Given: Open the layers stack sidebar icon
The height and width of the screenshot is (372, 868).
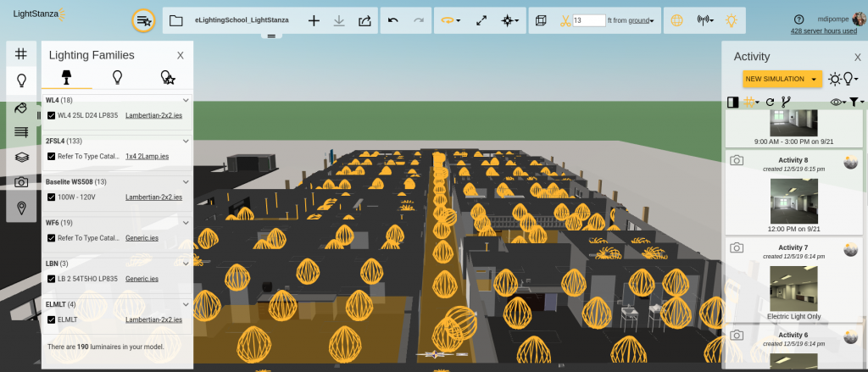Looking at the screenshot, I should (21, 158).
